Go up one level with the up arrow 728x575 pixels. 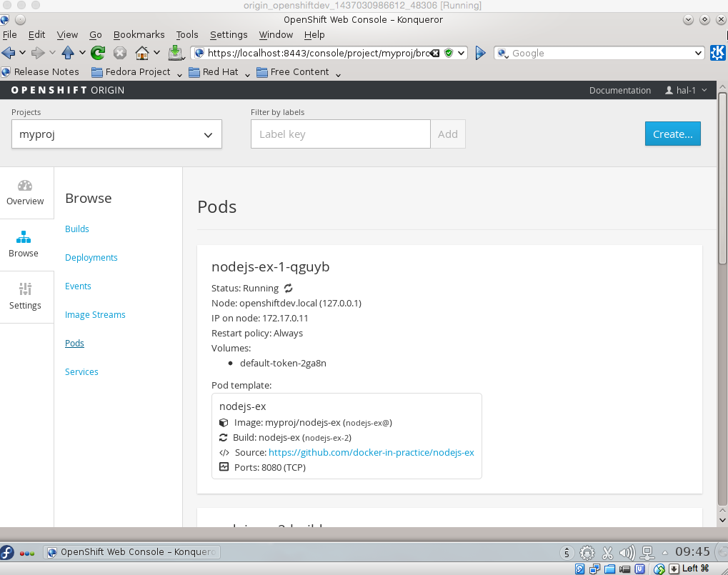[x=68, y=53]
